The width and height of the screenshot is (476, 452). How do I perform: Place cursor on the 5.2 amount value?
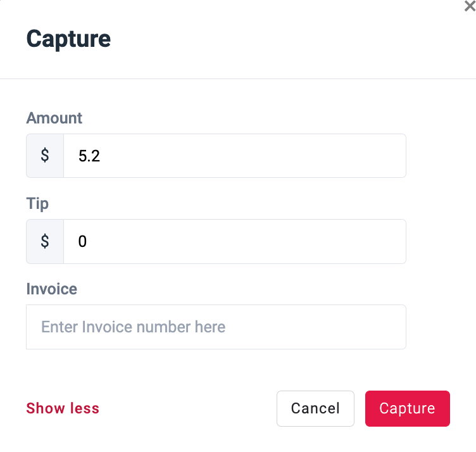click(x=89, y=156)
